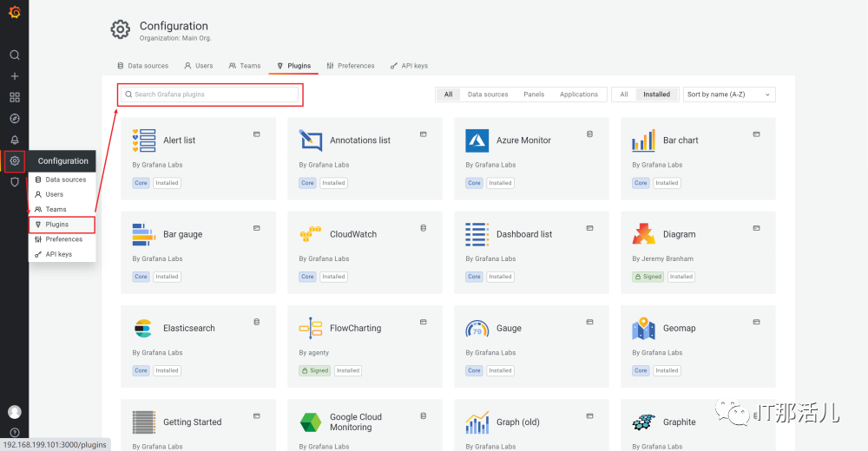This screenshot has width=868, height=451.
Task: Open the Alert list plugin title
Action: coord(180,141)
